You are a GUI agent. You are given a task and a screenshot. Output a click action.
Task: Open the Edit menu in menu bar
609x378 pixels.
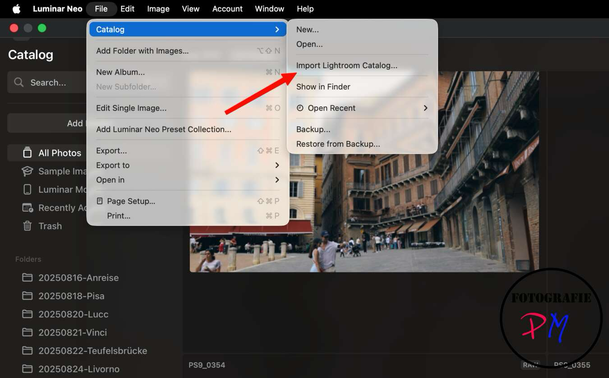coord(127,9)
